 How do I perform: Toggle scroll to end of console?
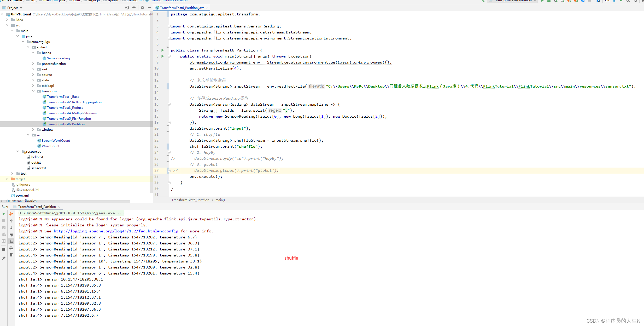[11, 241]
